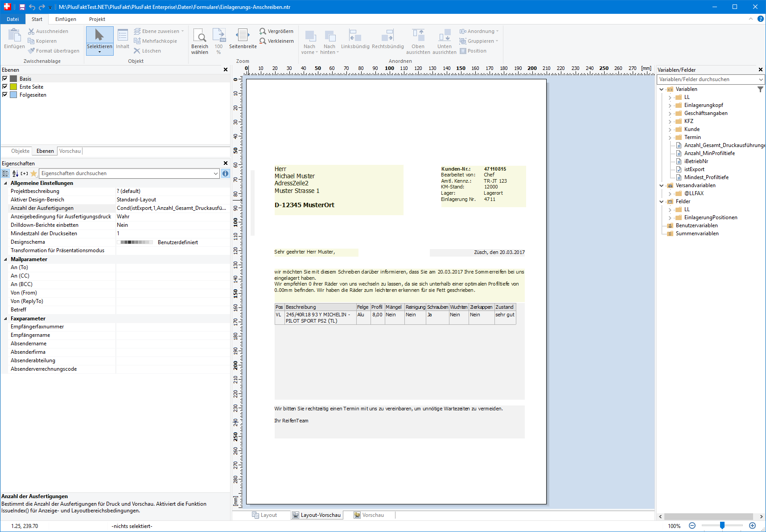Close the Variablen/Felder panel
The width and height of the screenshot is (766, 532).
click(761, 70)
